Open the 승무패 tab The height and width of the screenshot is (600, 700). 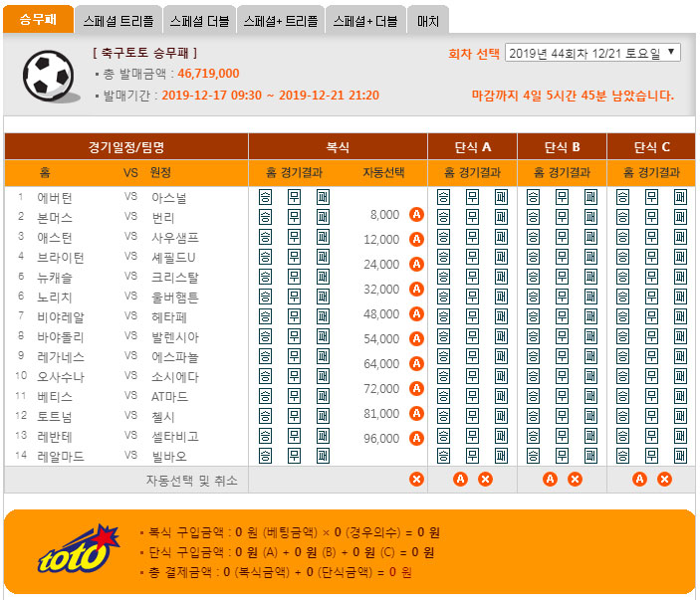click(x=38, y=19)
